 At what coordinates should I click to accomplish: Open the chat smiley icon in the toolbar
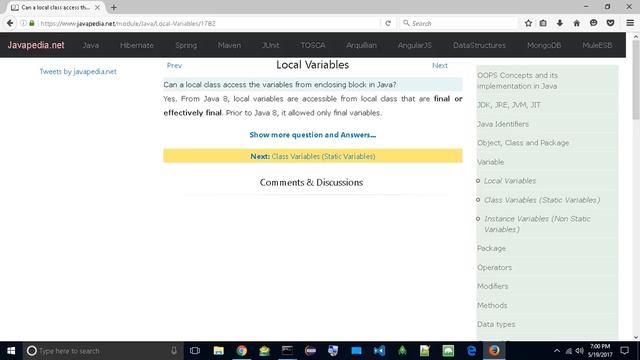click(x=593, y=23)
